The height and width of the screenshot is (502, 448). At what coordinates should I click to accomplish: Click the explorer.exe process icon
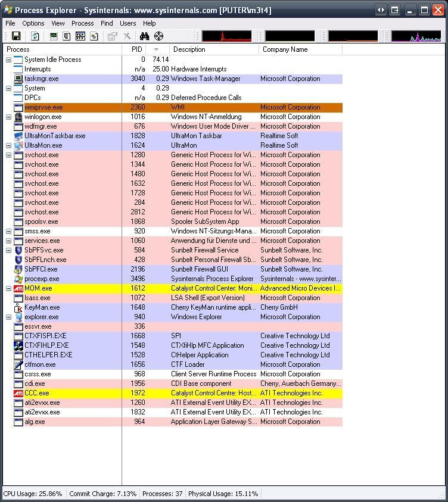(x=18, y=317)
